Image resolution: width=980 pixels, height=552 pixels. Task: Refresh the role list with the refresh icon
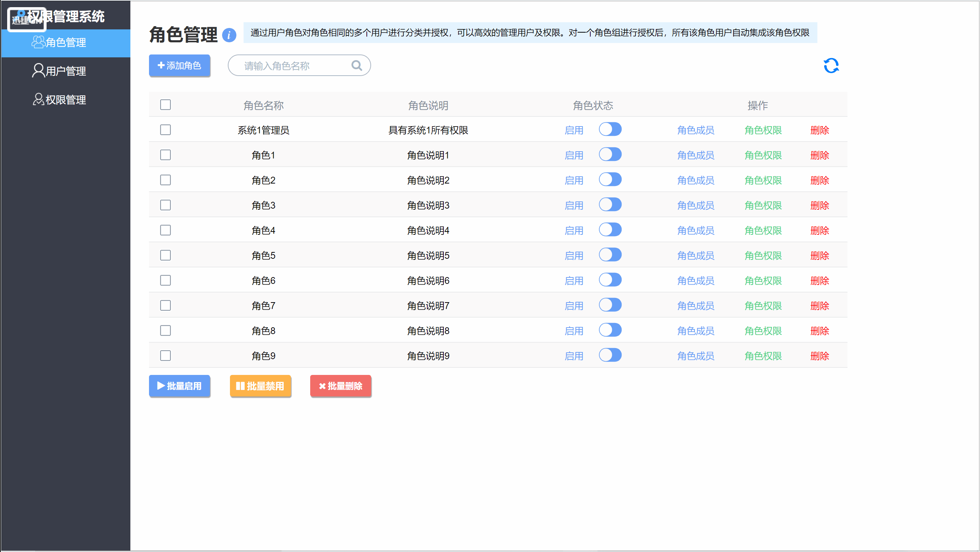click(x=831, y=65)
